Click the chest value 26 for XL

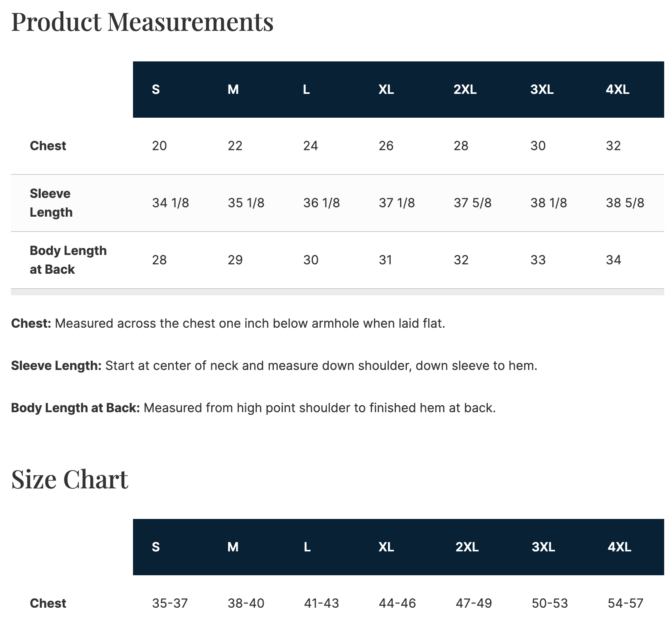[386, 145]
